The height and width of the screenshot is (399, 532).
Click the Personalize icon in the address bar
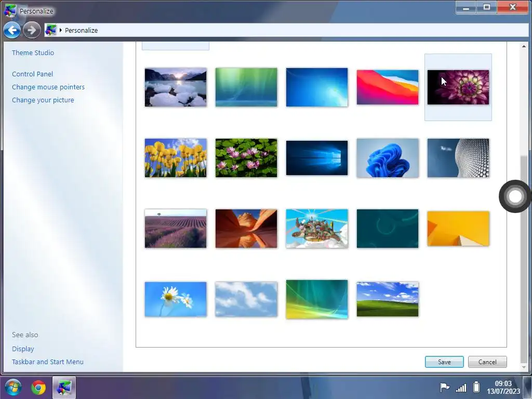click(x=50, y=30)
